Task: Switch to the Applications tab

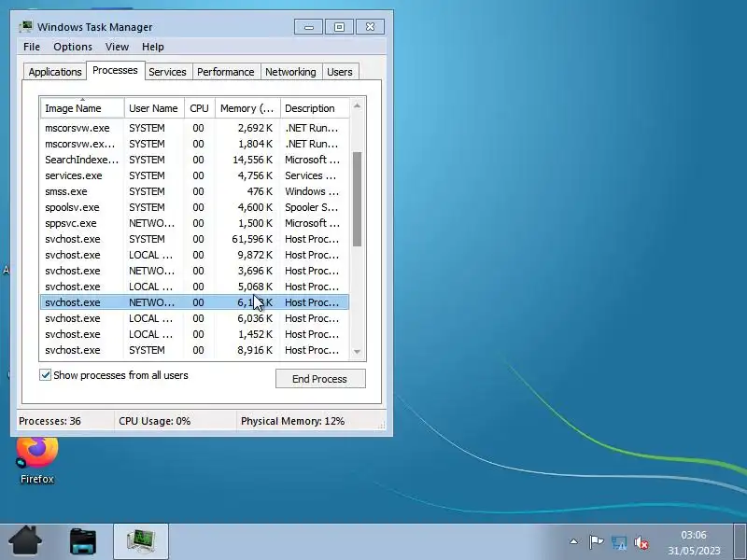Action: [55, 72]
